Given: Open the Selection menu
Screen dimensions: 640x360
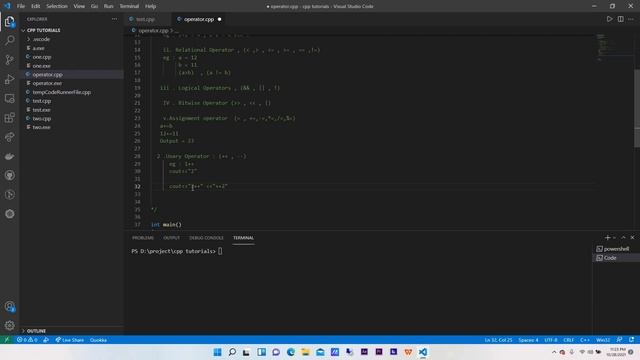Looking at the screenshot, I should point(57,6).
